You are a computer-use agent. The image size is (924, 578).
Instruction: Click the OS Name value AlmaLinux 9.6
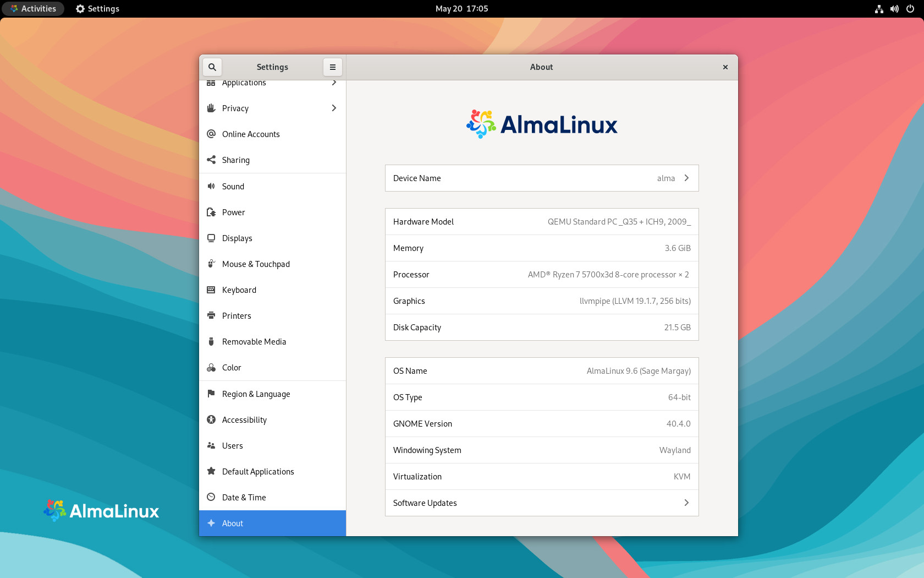click(x=639, y=370)
